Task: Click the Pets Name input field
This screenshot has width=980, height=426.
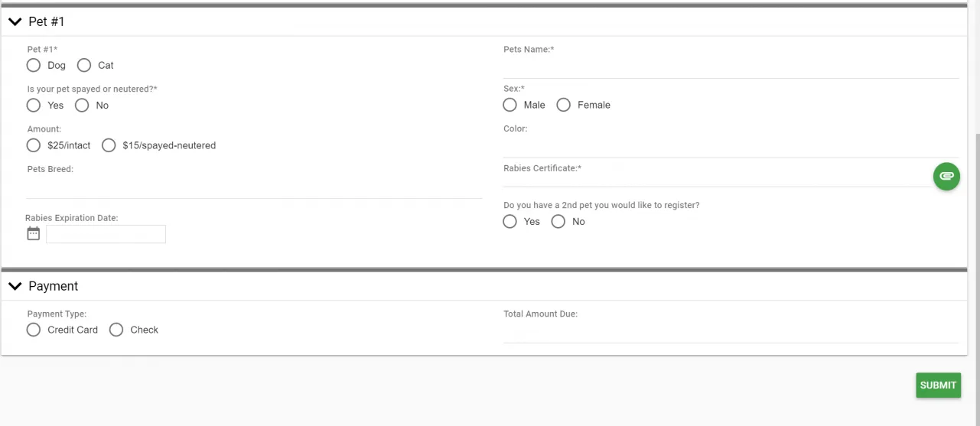Action: pyautogui.click(x=731, y=68)
